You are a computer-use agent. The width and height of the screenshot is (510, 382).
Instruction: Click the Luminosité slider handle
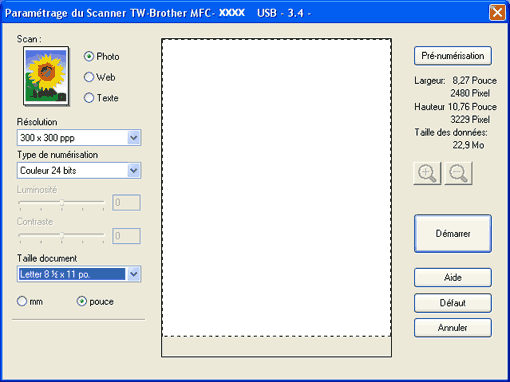pyautogui.click(x=62, y=203)
